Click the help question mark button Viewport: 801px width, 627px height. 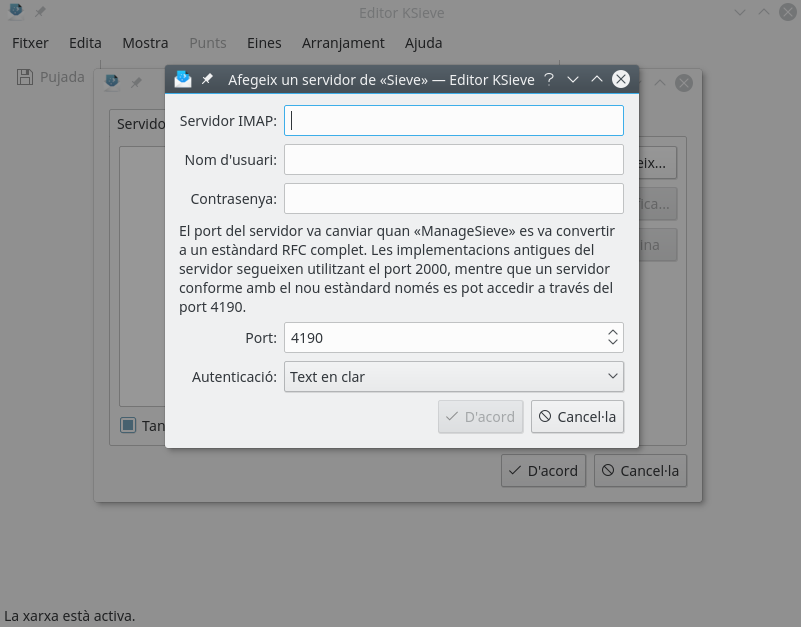click(x=549, y=79)
